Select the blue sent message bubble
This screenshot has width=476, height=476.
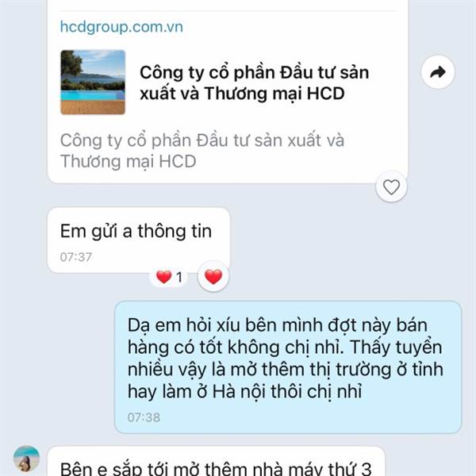pos(289,367)
